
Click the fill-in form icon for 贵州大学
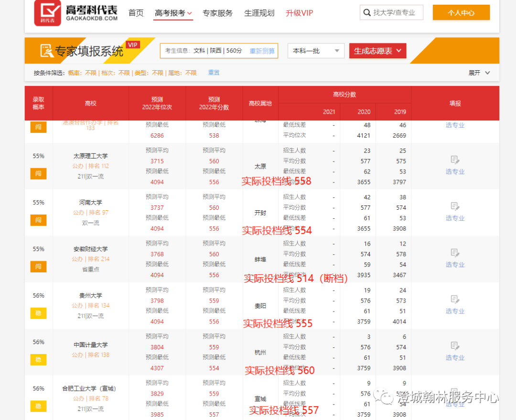pos(455,300)
